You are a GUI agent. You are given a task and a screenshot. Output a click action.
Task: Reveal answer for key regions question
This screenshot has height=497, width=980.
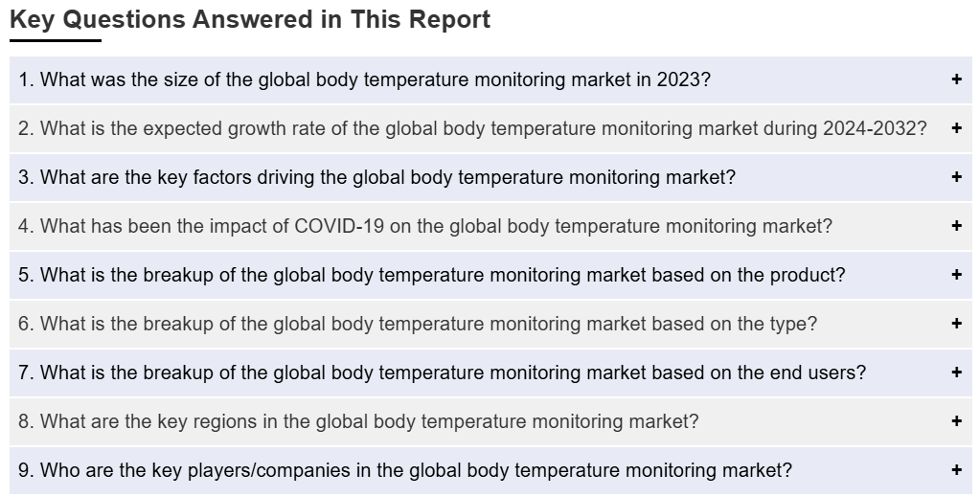tap(358, 421)
